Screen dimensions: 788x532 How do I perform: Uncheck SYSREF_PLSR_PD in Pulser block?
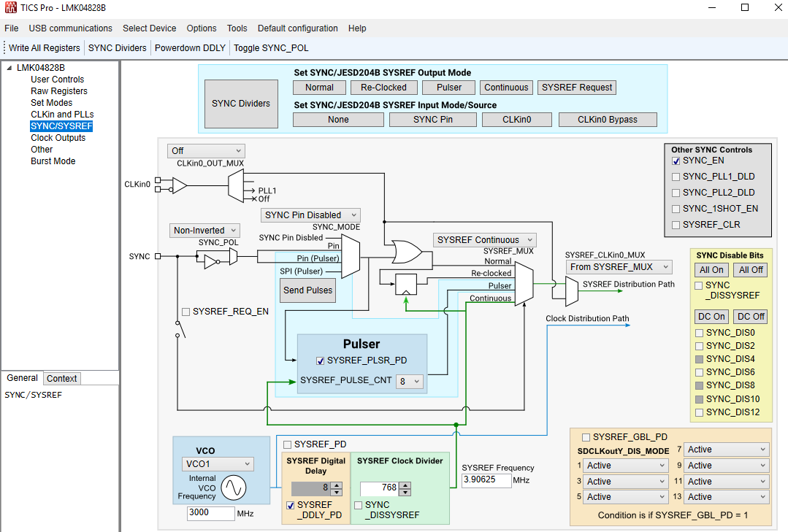click(x=320, y=361)
